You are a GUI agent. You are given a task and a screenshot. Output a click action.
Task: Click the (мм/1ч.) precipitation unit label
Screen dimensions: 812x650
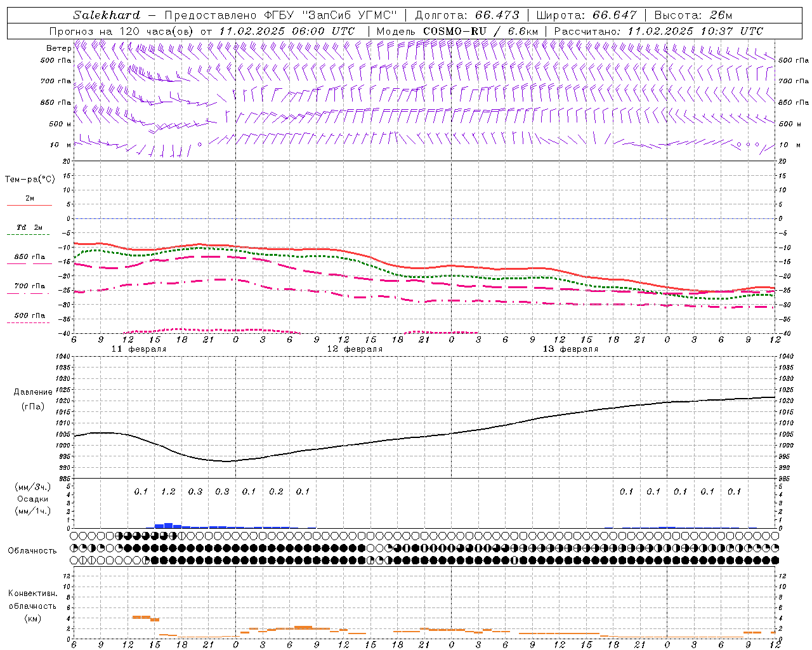coord(32,511)
